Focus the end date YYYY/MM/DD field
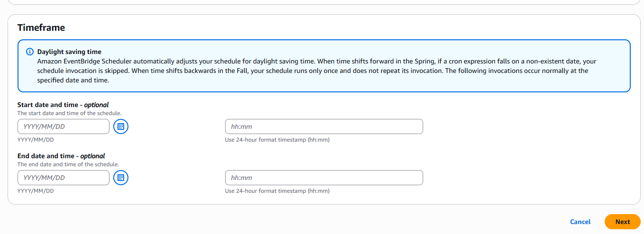 pos(63,178)
